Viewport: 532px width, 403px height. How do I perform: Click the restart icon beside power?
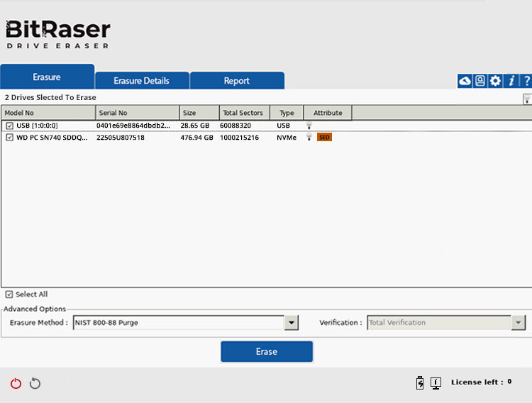pos(35,383)
